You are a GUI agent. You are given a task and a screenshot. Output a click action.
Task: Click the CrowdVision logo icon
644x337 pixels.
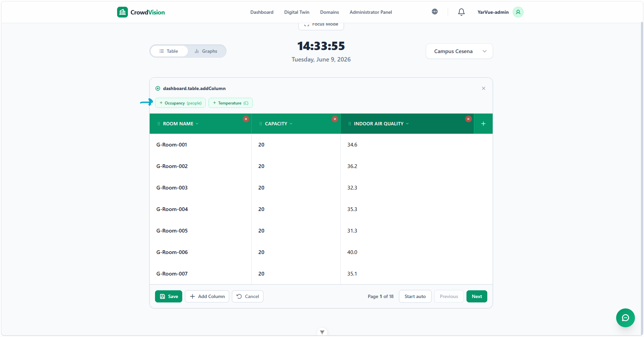pos(122,12)
